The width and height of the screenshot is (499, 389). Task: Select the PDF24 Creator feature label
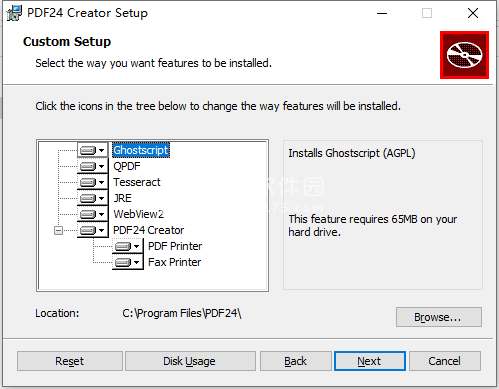coord(148,230)
